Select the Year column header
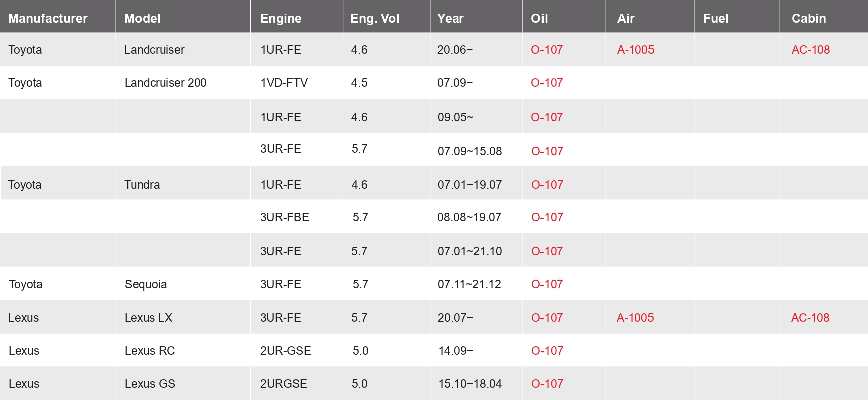Screen dimensions: 868x400 [450, 19]
